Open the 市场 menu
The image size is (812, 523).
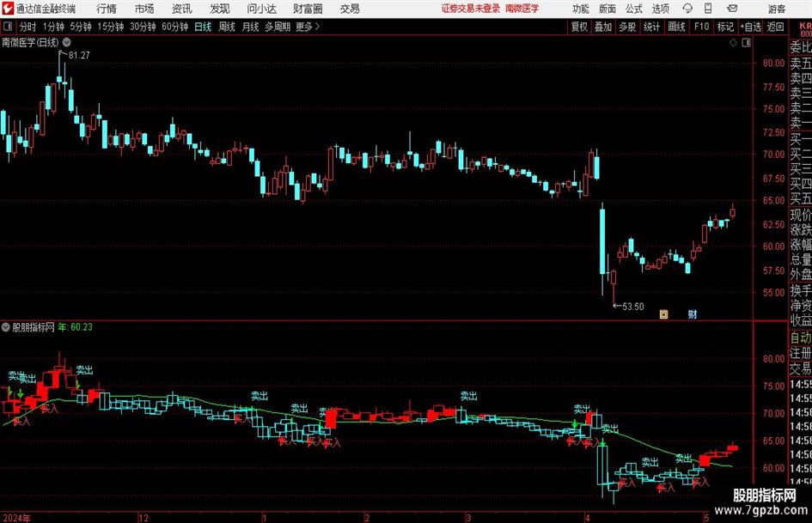click(x=144, y=9)
